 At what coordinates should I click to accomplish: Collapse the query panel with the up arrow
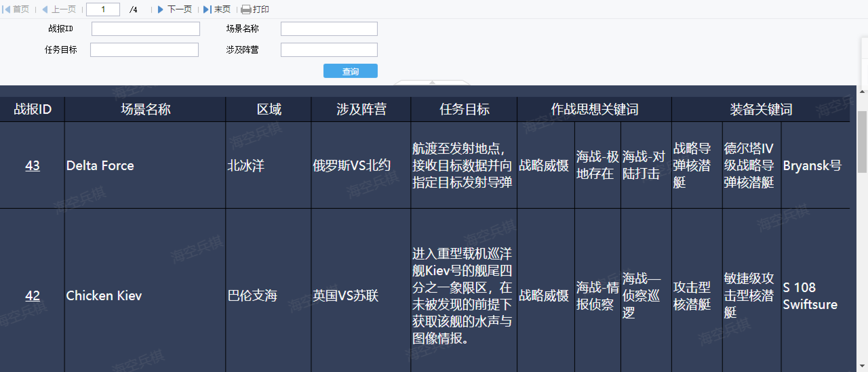tap(432, 82)
